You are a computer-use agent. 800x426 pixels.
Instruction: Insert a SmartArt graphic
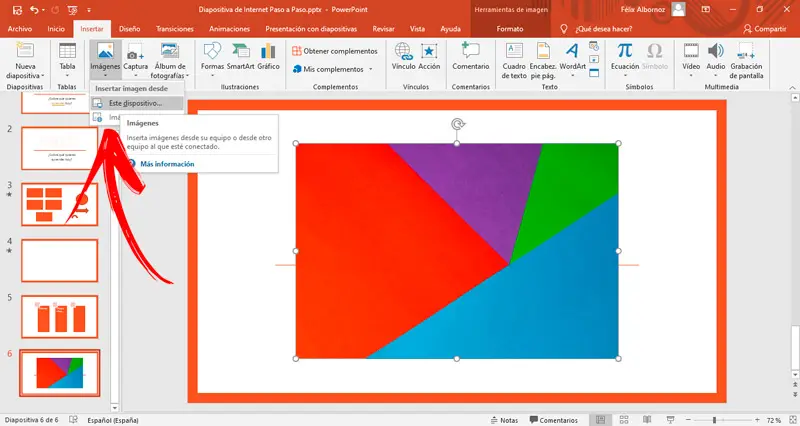pyautogui.click(x=240, y=56)
